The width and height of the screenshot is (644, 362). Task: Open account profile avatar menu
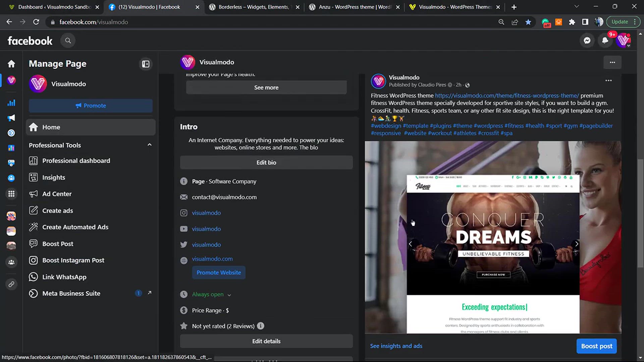point(624,41)
